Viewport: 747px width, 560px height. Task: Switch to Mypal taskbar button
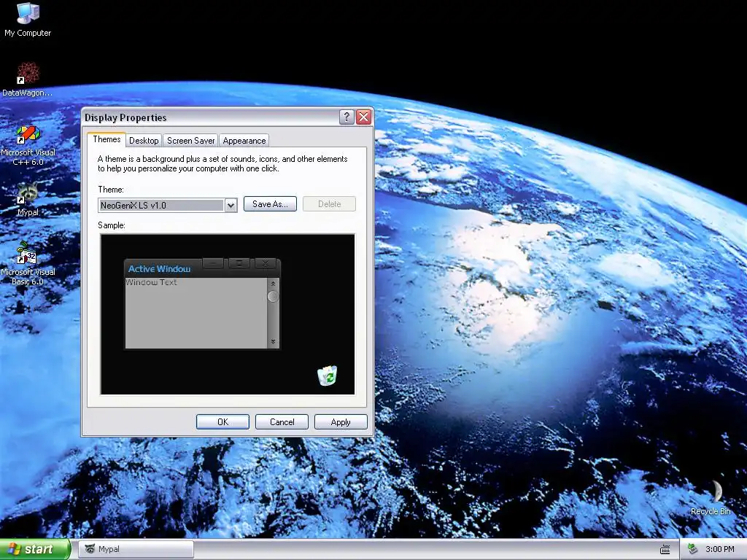tap(136, 549)
